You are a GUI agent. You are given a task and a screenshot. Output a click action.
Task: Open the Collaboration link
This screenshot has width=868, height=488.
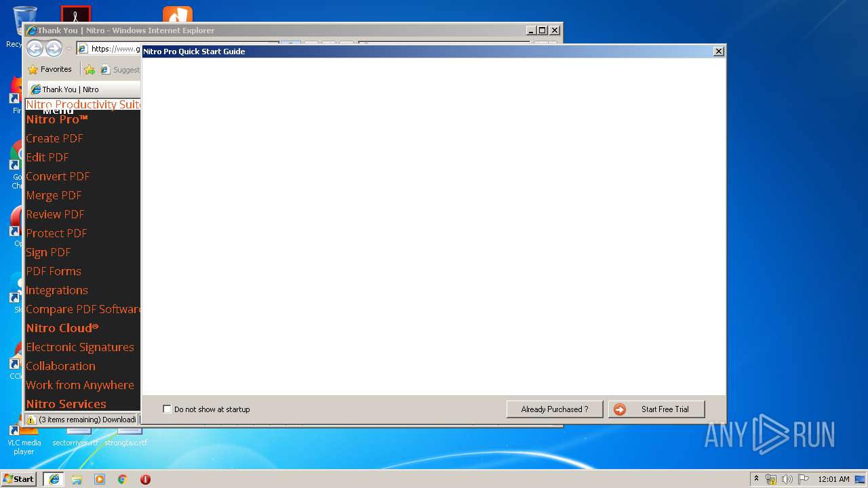(x=60, y=366)
